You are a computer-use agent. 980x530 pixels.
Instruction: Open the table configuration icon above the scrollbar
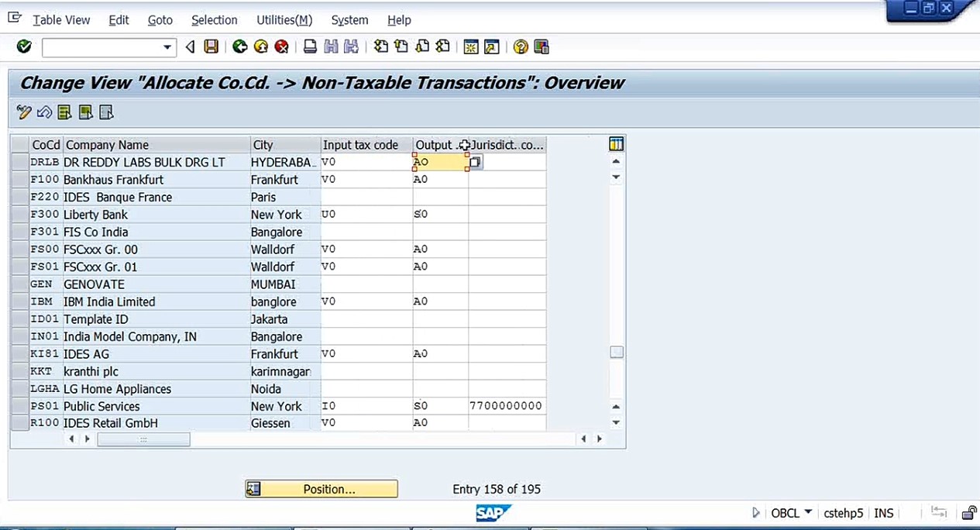(616, 144)
